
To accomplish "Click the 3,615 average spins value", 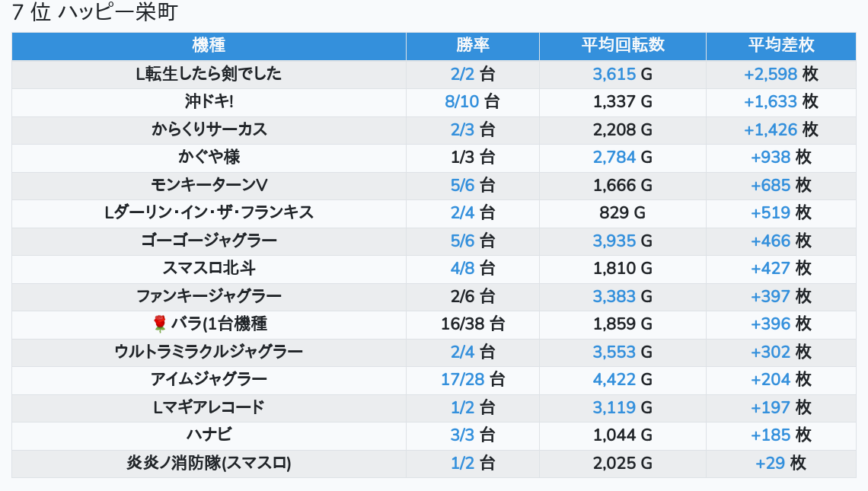I will [x=614, y=74].
